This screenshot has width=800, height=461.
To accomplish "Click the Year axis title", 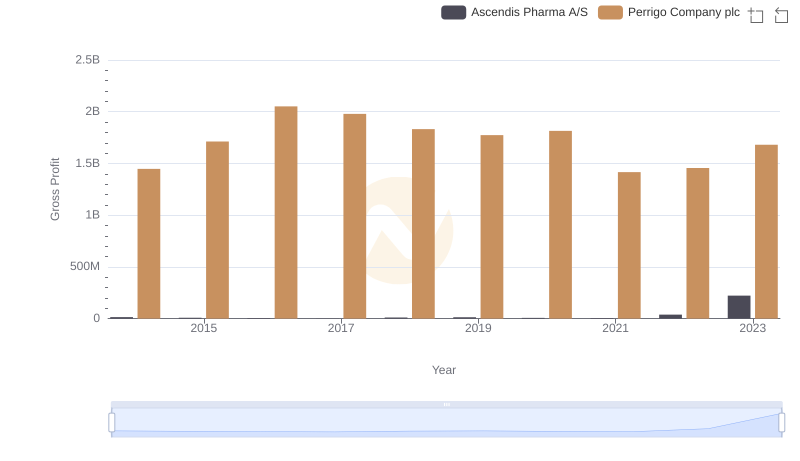I will point(444,370).
